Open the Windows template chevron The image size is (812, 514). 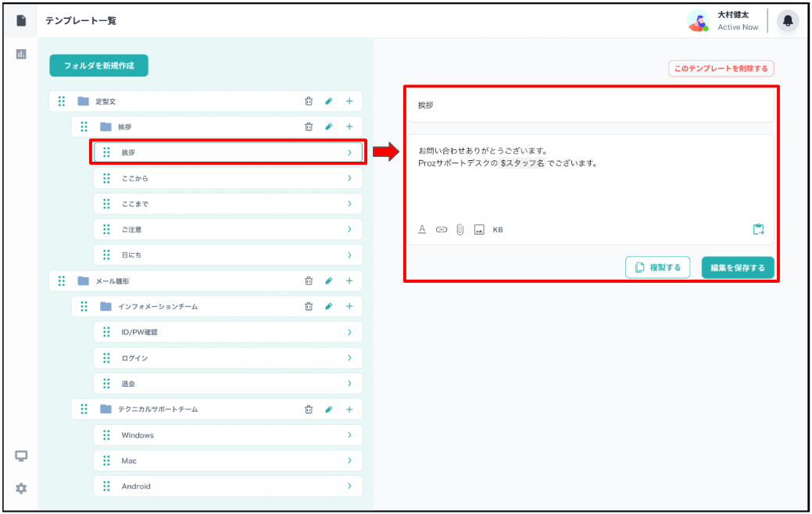click(349, 435)
